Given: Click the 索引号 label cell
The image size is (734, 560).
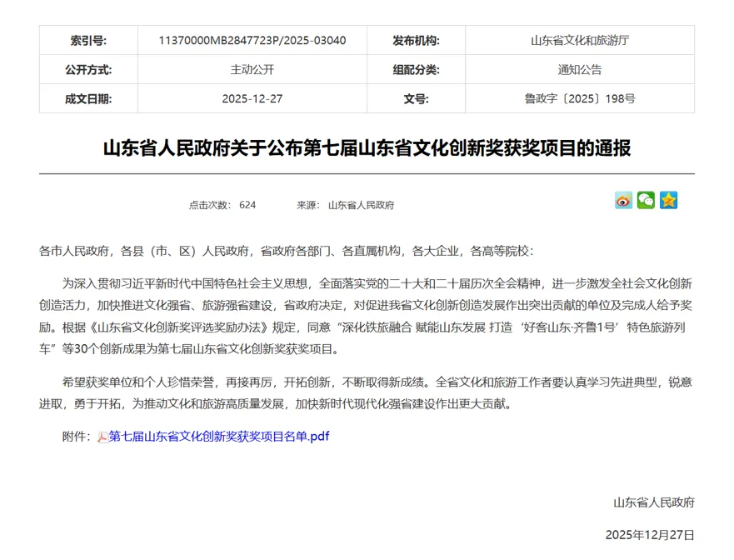Looking at the screenshot, I should tap(88, 40).
